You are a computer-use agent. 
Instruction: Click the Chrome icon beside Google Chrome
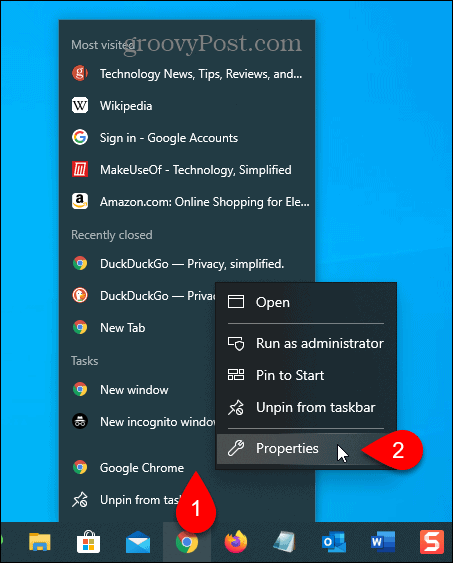pyautogui.click(x=80, y=467)
